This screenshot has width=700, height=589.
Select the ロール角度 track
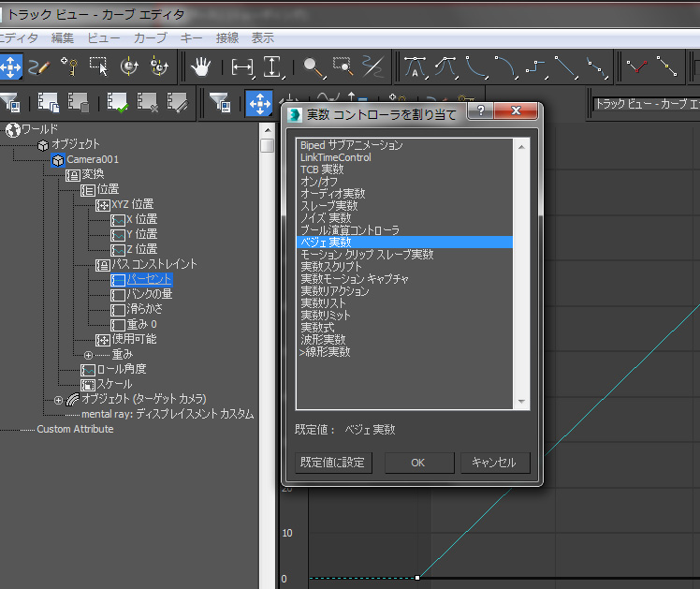click(x=122, y=369)
